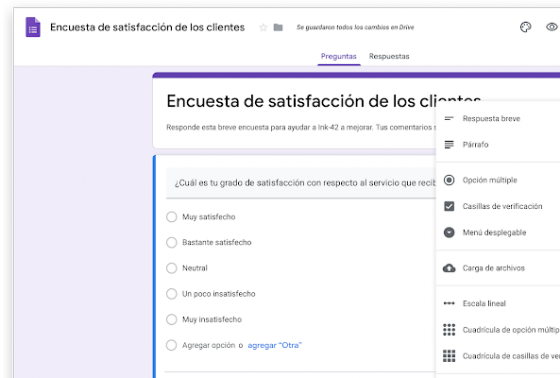
Task: Click Agregar opción to add choice
Action: [x=209, y=345]
